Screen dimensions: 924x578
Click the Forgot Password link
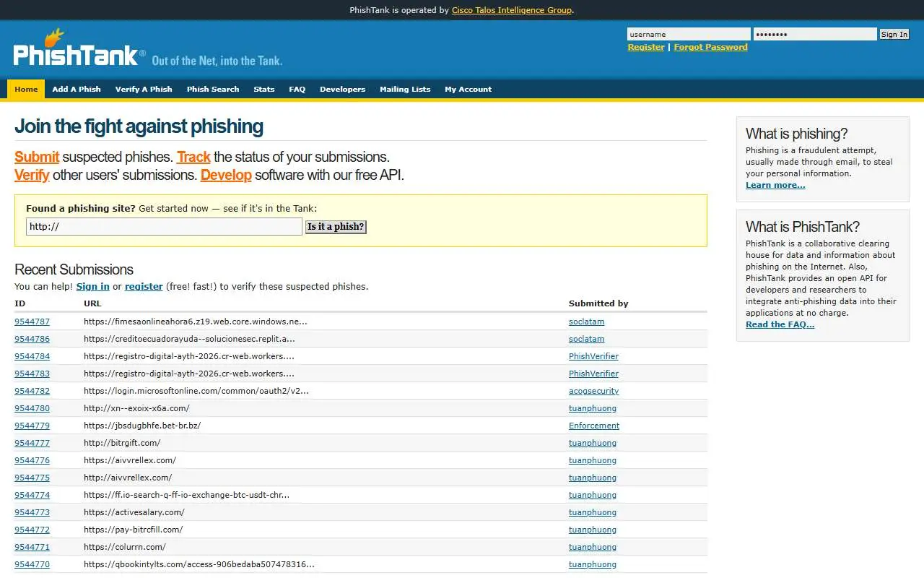[710, 47]
